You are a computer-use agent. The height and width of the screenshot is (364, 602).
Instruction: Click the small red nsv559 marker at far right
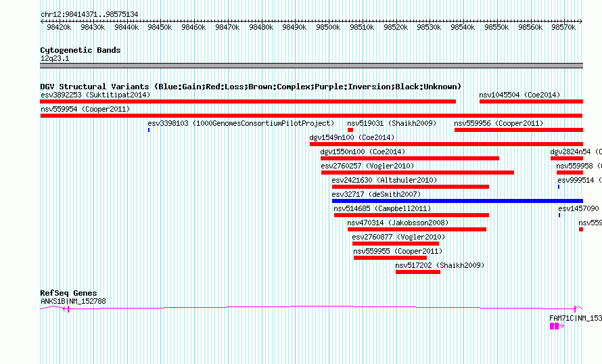tap(581, 229)
